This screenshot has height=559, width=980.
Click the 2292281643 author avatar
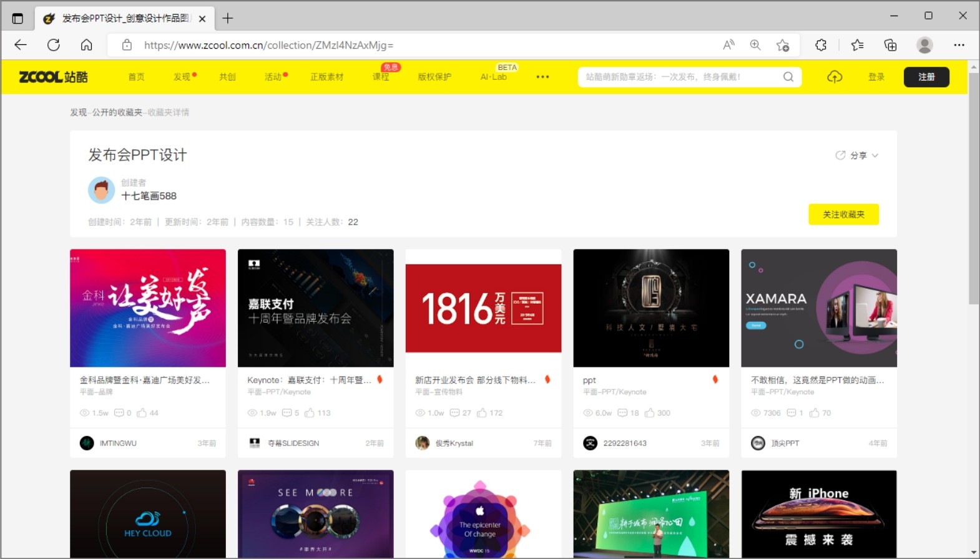pyautogui.click(x=590, y=443)
